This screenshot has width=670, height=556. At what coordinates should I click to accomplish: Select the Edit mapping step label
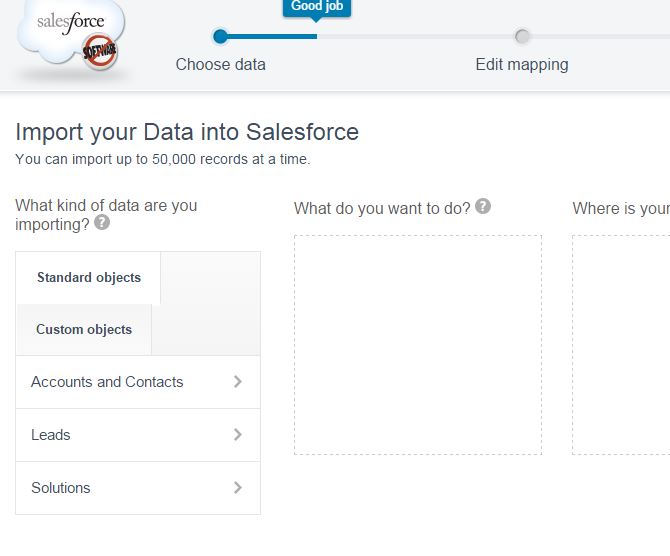(522, 64)
